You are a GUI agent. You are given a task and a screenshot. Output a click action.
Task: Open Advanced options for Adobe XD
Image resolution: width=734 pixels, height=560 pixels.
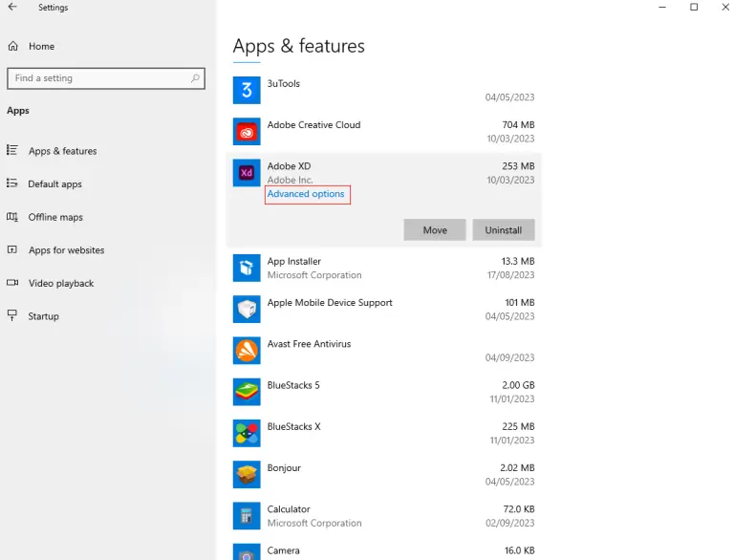click(306, 194)
